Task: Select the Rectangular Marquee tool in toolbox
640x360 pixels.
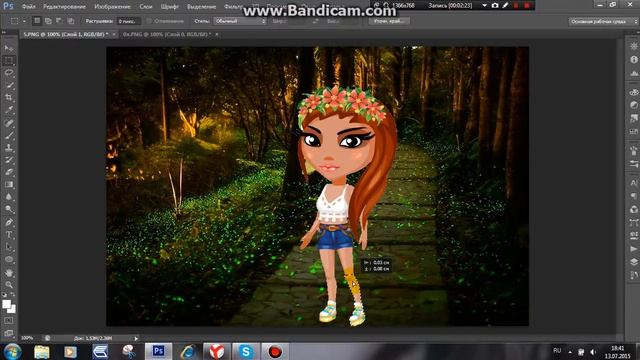Action: click(9, 60)
